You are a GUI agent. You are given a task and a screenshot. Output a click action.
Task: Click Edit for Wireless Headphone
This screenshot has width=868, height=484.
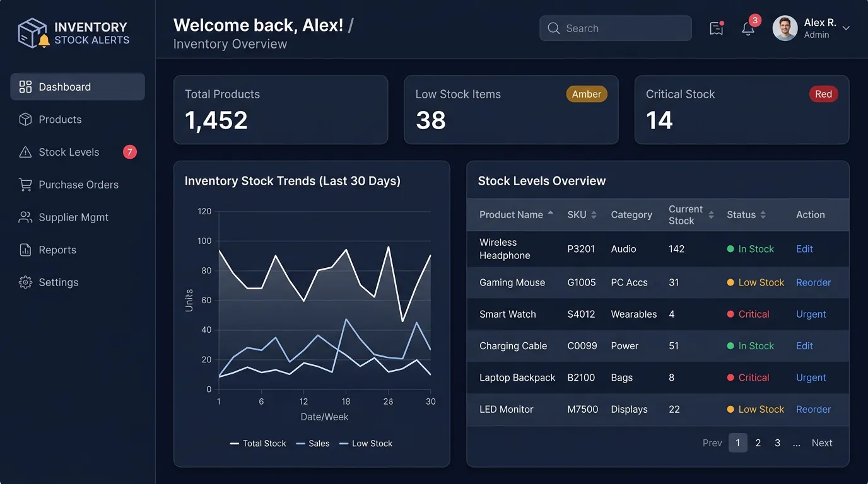804,249
